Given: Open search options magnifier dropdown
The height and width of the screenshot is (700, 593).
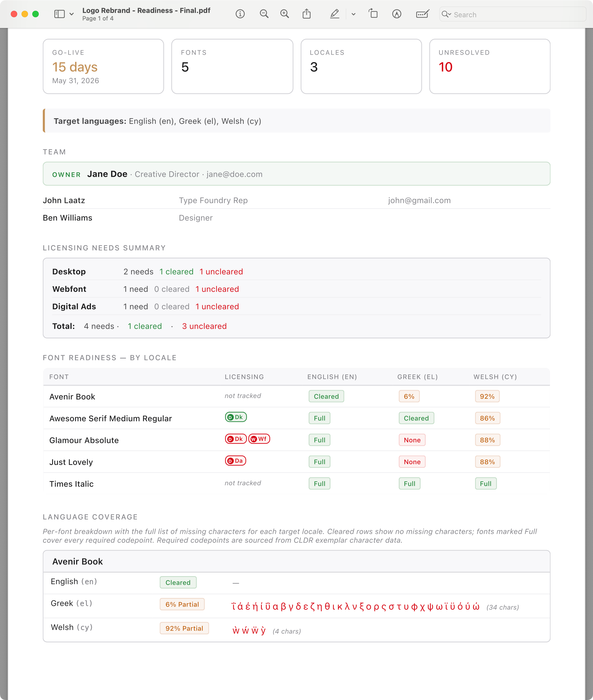Looking at the screenshot, I should (446, 14).
